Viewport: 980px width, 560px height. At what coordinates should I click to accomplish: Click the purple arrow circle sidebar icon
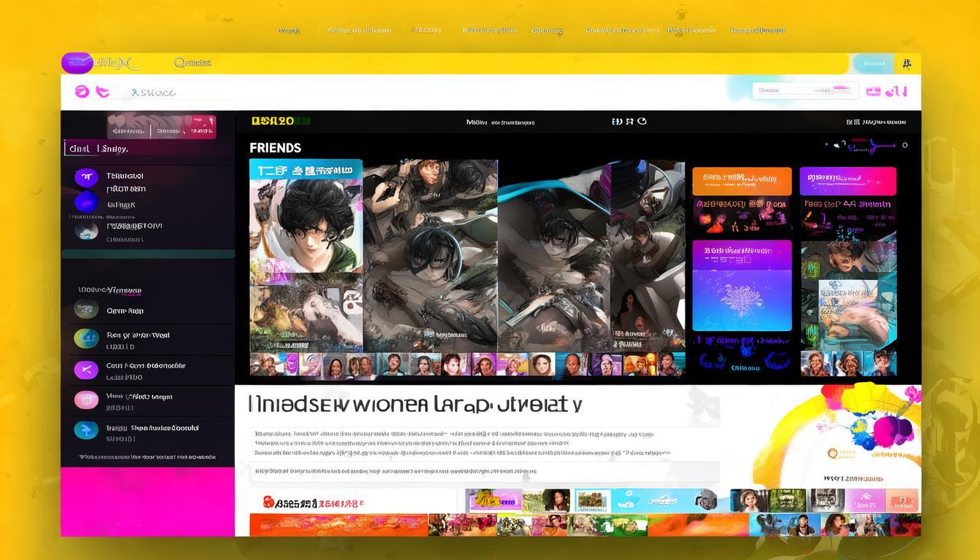(x=86, y=370)
